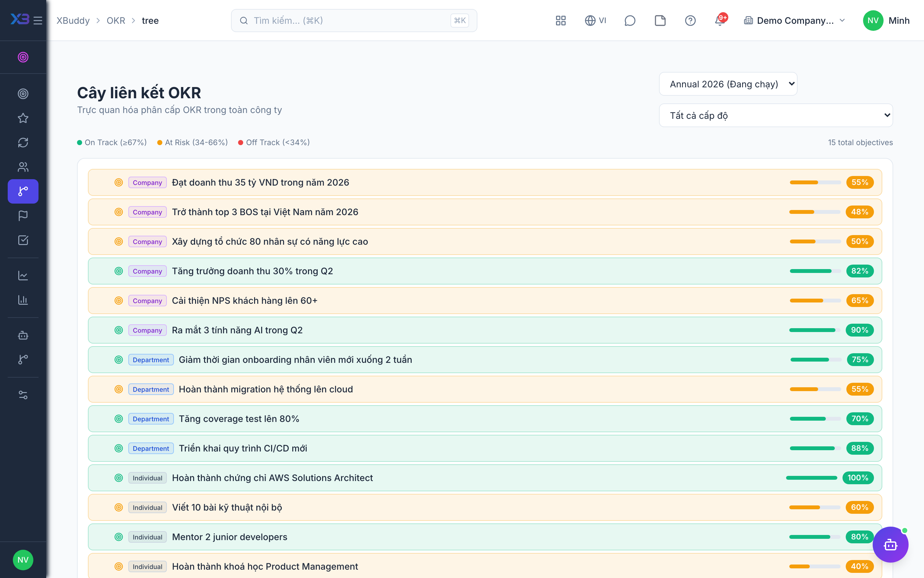924x578 pixels.
Task: Open the apps grid icon in header
Action: [x=560, y=20]
